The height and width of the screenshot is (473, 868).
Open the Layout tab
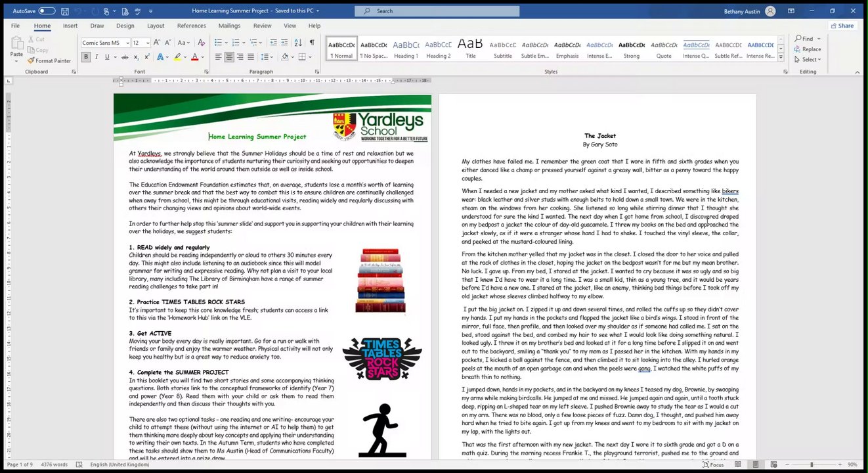coord(156,26)
